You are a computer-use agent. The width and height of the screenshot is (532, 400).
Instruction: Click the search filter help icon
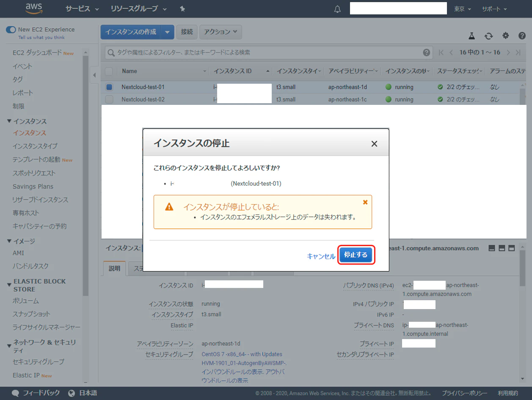click(x=426, y=52)
